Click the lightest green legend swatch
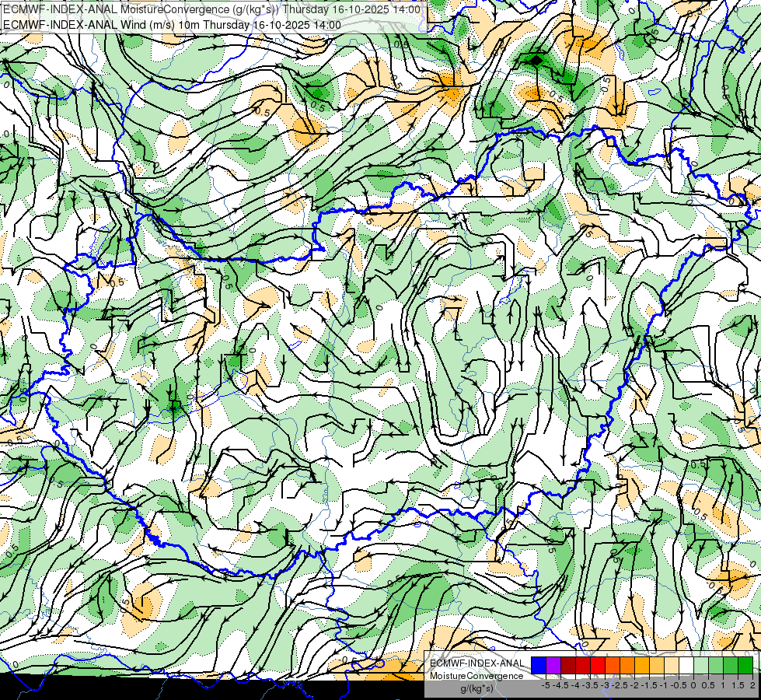This screenshot has height=700, width=761. click(701, 665)
